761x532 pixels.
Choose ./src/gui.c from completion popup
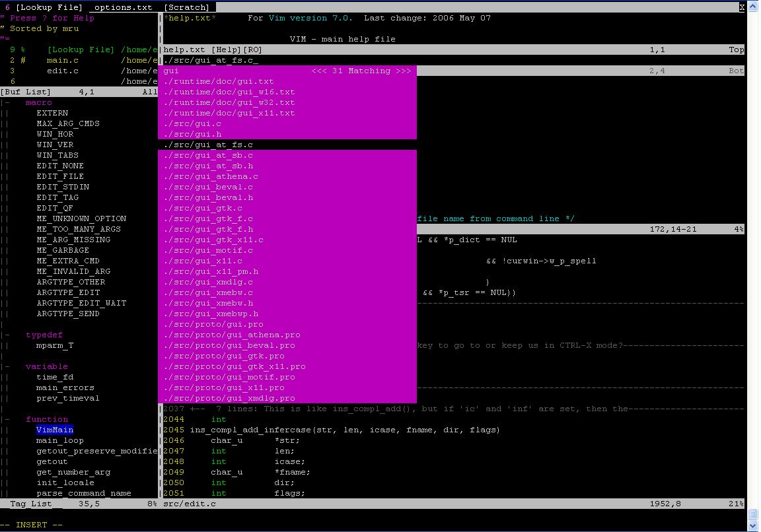(287, 123)
